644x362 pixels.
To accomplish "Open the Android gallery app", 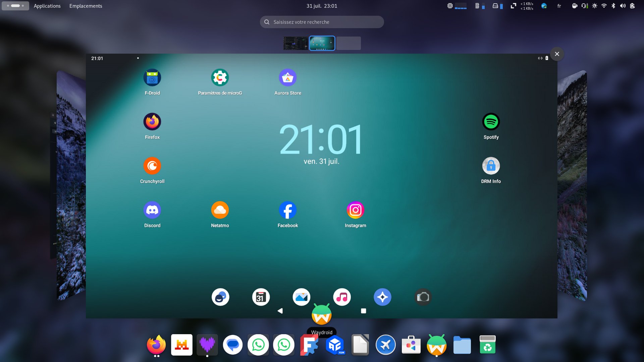I will (302, 297).
